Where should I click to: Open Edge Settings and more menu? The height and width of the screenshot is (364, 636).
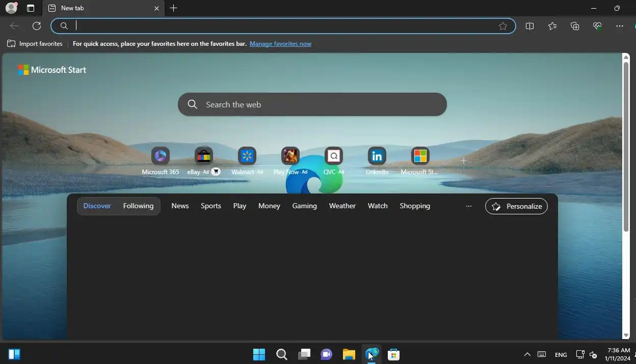coord(620,26)
